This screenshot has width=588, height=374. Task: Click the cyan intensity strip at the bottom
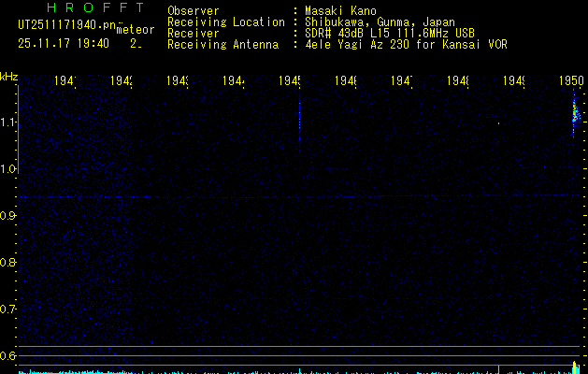point(280,370)
